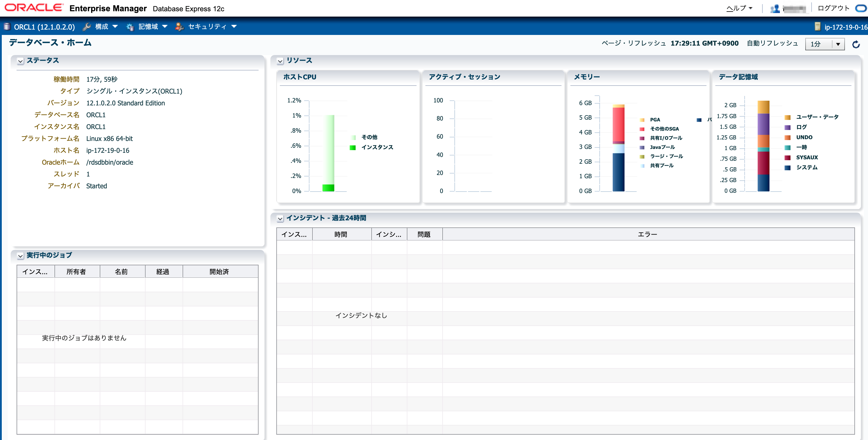868x440 pixels.
Task: Collapse the 実行中のジョブ section
Action: (x=20, y=256)
